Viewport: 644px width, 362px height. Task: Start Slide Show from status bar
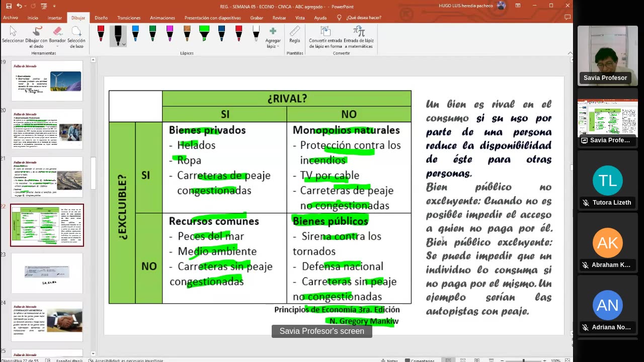pos(491,360)
